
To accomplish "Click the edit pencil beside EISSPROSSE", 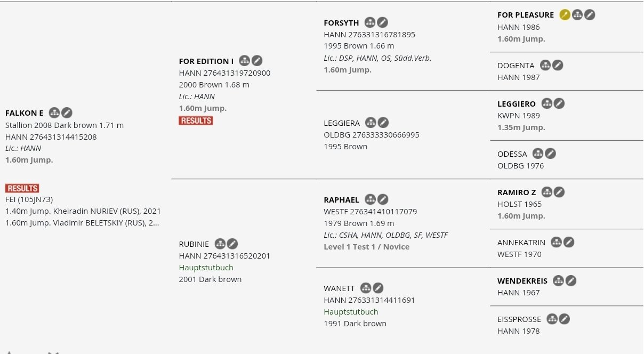I will pos(564,319).
